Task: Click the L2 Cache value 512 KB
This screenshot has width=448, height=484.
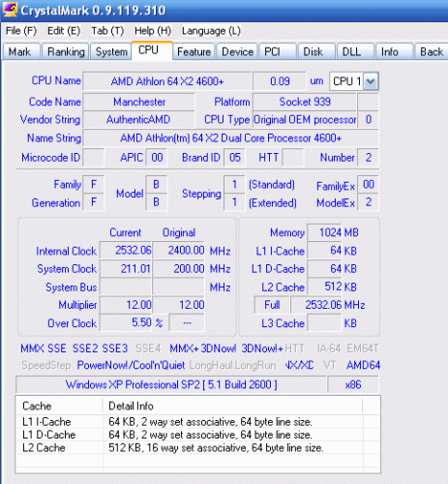Action: [x=324, y=287]
